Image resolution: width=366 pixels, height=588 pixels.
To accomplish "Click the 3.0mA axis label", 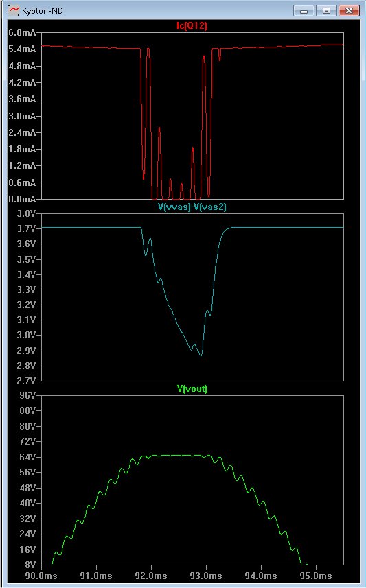I will 22,116.
